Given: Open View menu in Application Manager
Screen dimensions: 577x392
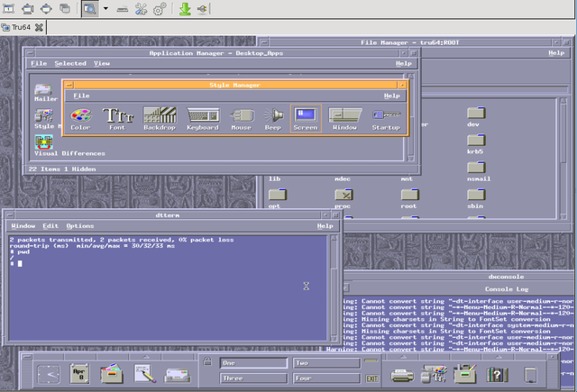Looking at the screenshot, I should [x=102, y=64].
